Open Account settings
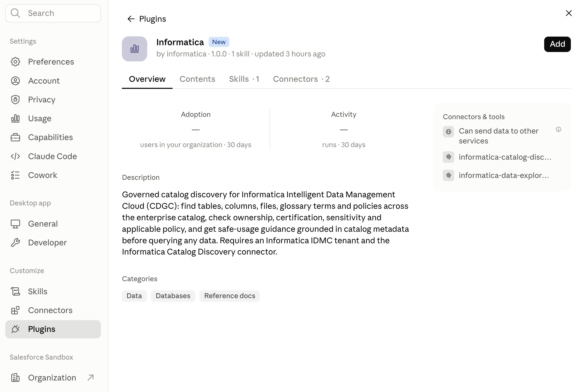This screenshot has width=580, height=392. [x=53, y=81]
